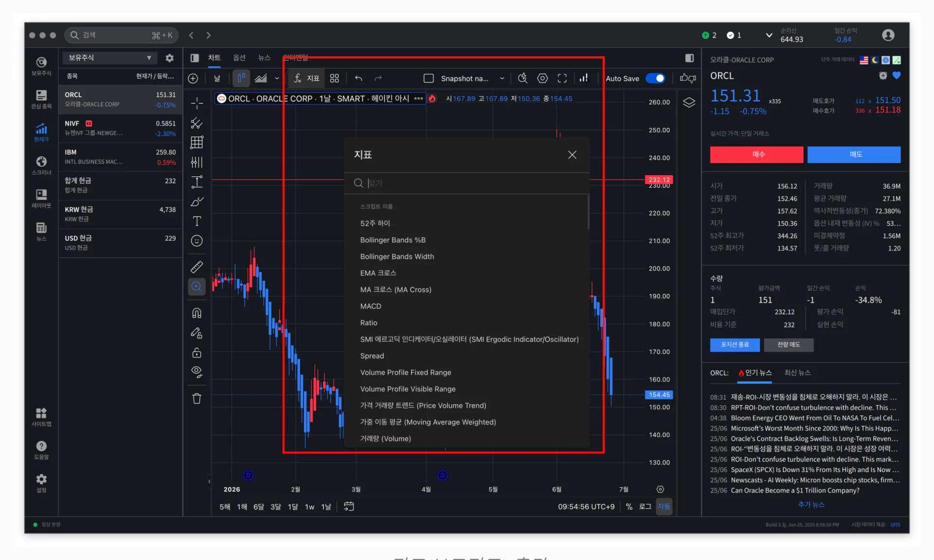
Task: Click the undo arrow in chart toolbar
Action: tap(359, 78)
